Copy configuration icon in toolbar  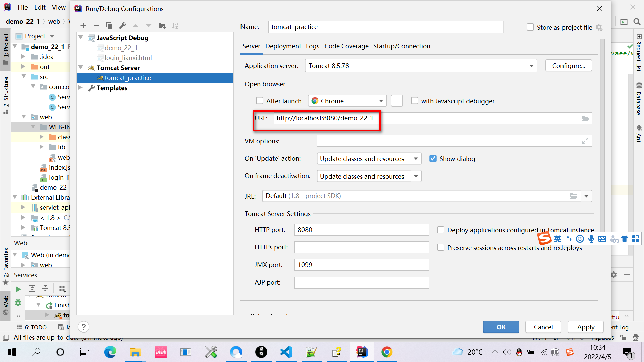pyautogui.click(x=109, y=26)
